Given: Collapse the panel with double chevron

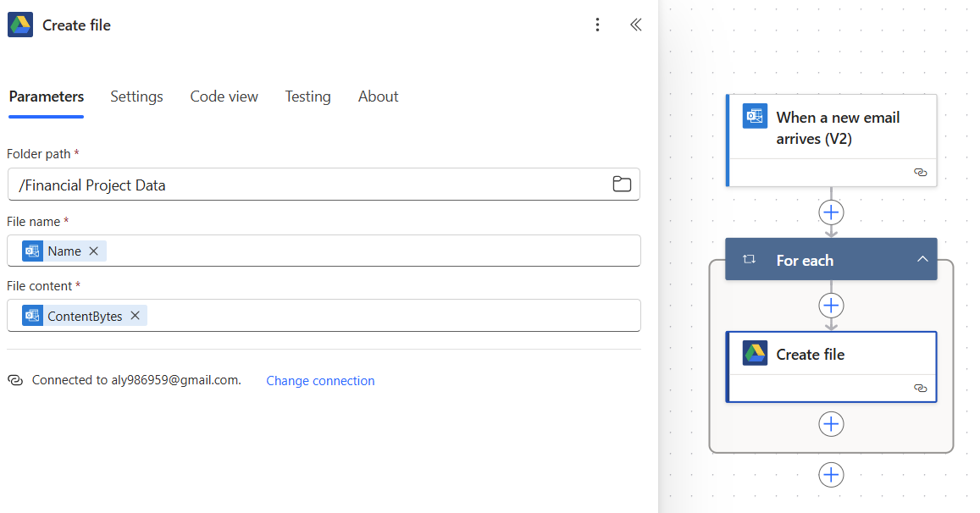Looking at the screenshot, I should point(635,25).
